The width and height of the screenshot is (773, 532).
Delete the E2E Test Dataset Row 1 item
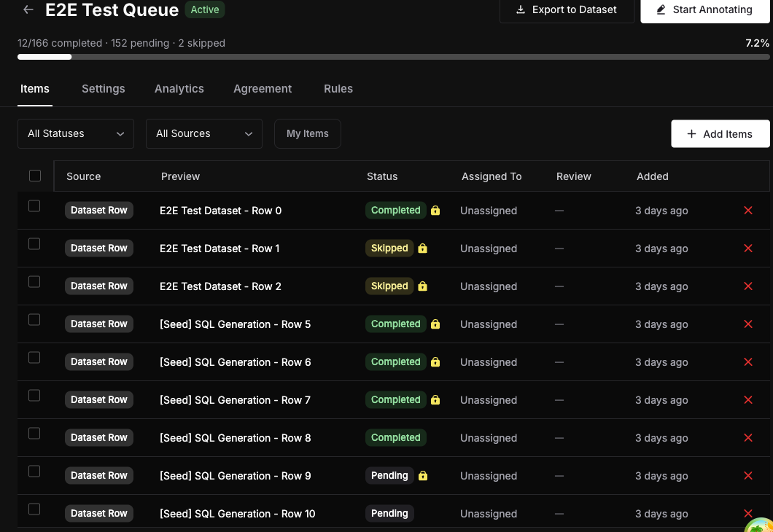click(748, 248)
